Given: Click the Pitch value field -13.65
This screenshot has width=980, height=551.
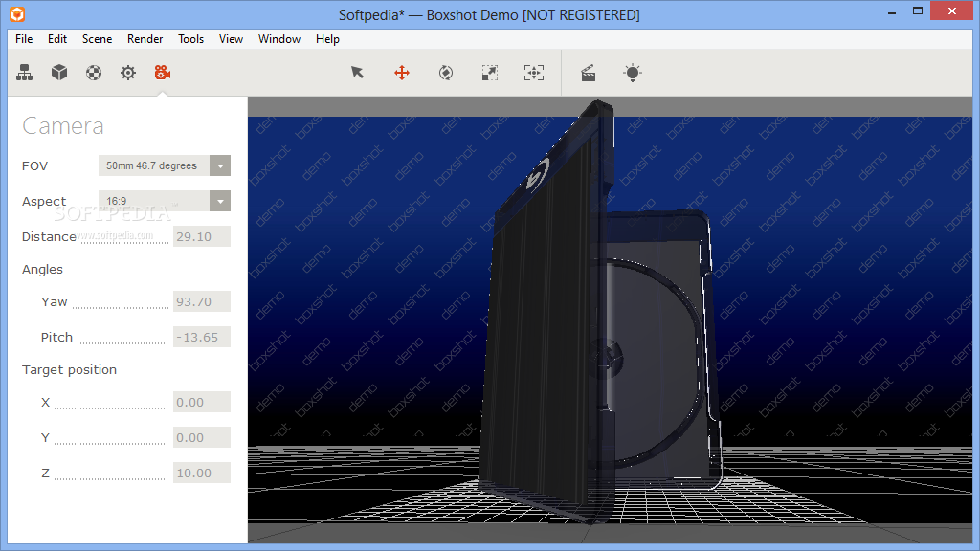Looking at the screenshot, I should point(201,338).
